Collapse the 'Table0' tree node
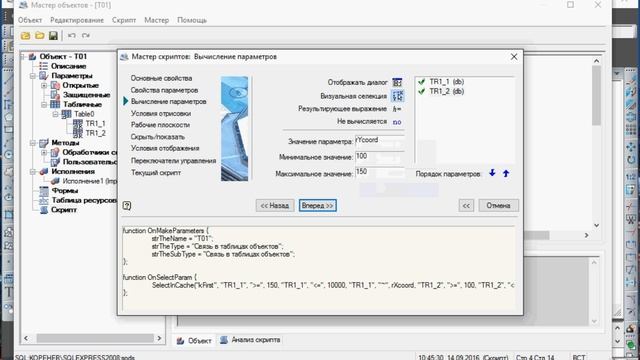 (x=55, y=114)
